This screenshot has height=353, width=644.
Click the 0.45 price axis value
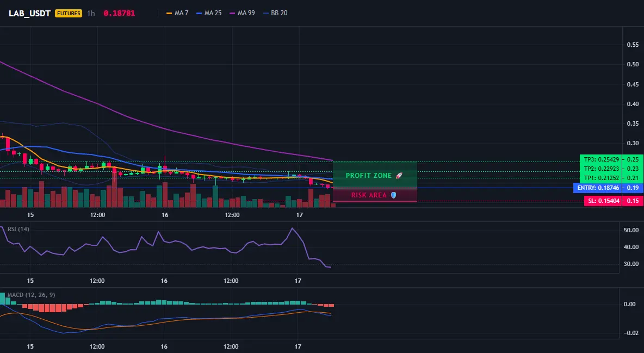(633, 84)
